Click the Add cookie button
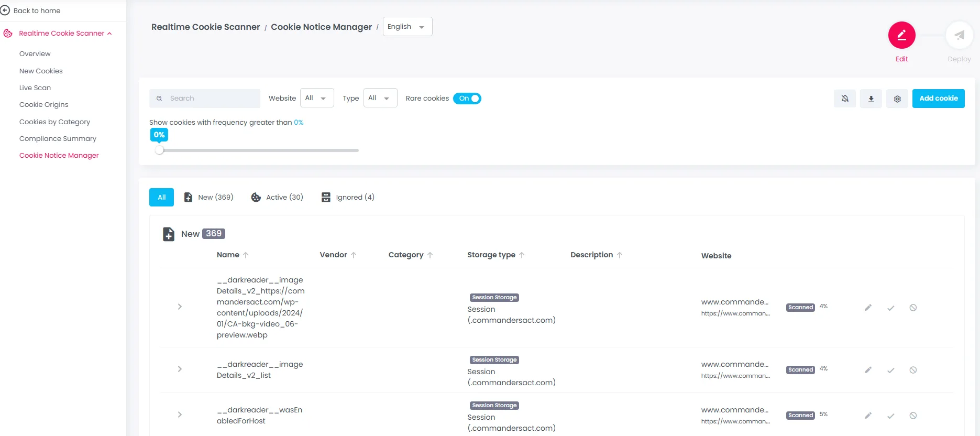 (x=938, y=99)
